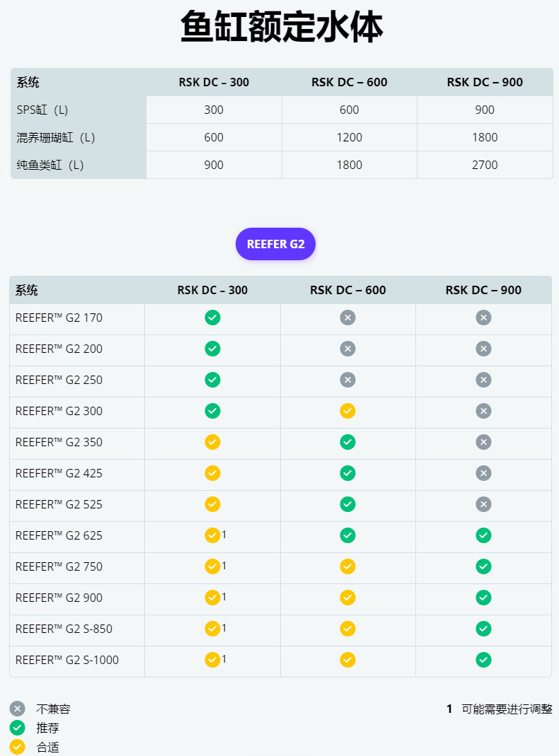Click yellow check for G2 625 under DC-300
Viewport: 559px width, 756px height.
tap(213, 535)
